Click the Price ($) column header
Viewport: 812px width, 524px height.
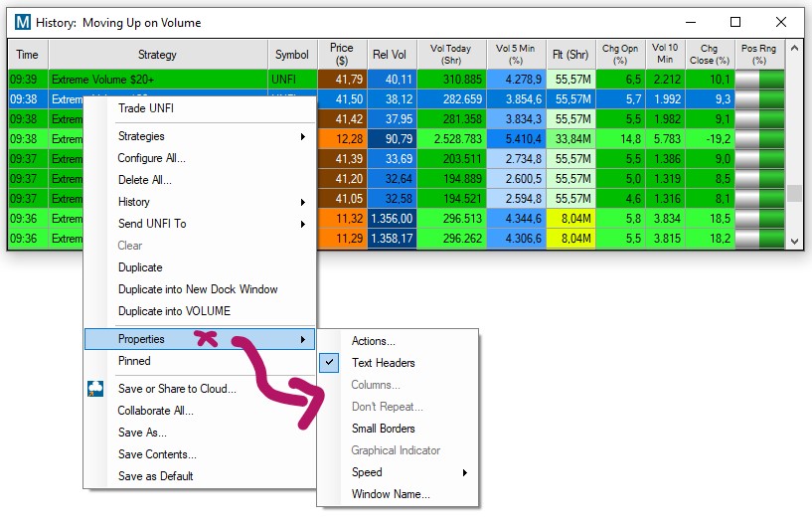coord(341,55)
